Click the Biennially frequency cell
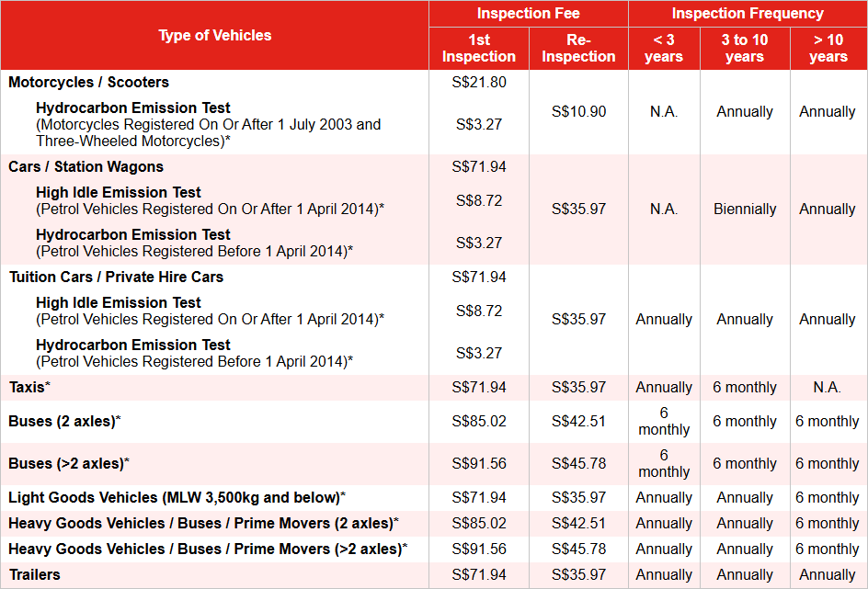This screenshot has height=589, width=868. pos(745,209)
